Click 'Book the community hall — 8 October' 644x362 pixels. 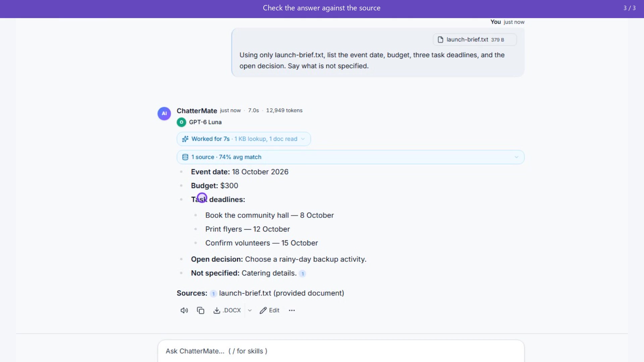(269, 215)
